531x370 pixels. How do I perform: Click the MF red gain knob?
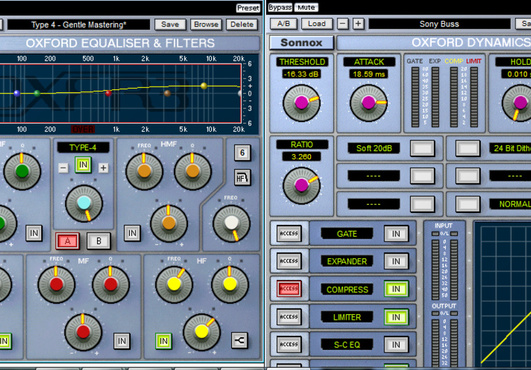tap(83, 332)
